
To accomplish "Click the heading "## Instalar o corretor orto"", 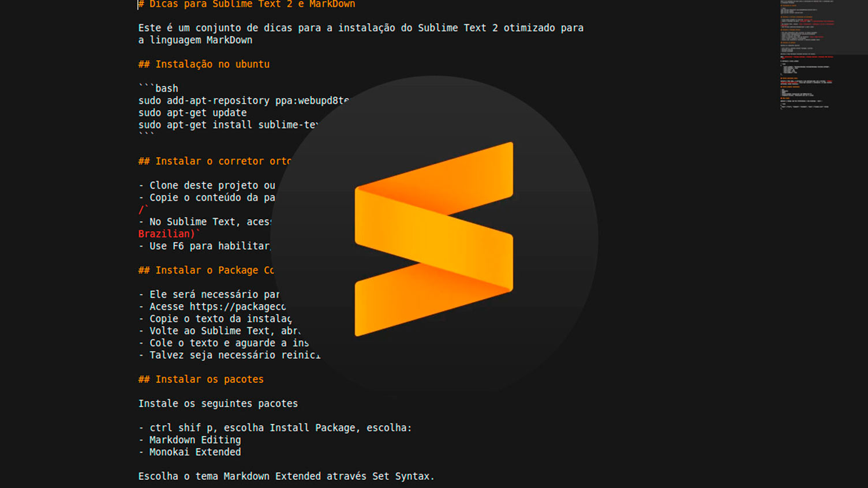I will (215, 161).
